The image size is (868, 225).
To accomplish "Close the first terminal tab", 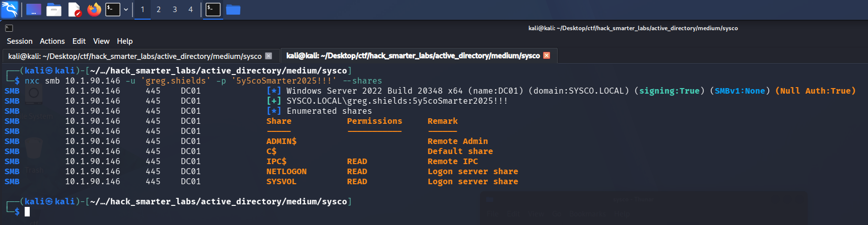I will (x=269, y=56).
